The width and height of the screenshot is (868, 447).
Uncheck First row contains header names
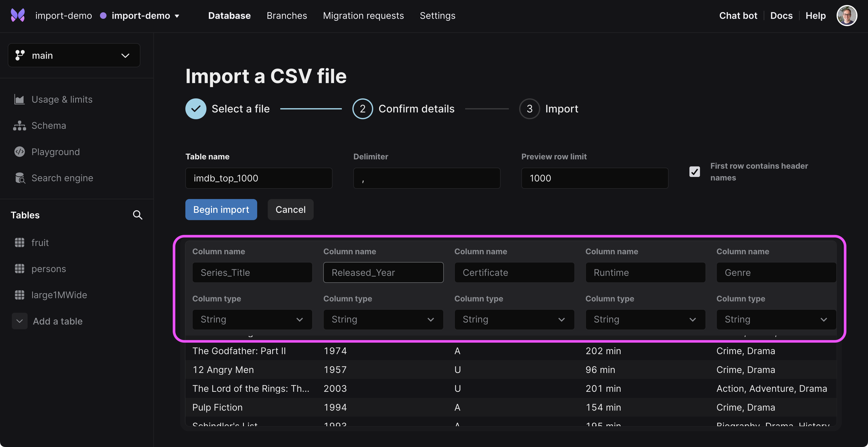(x=694, y=172)
